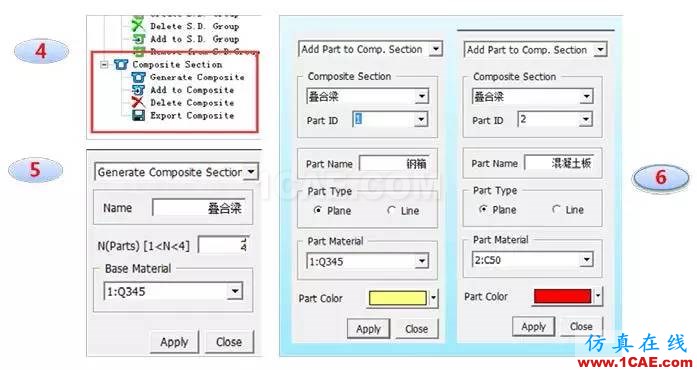Open the Generate Composite Section function dropdown
Screen dimensions: 697x370
[x=252, y=172]
